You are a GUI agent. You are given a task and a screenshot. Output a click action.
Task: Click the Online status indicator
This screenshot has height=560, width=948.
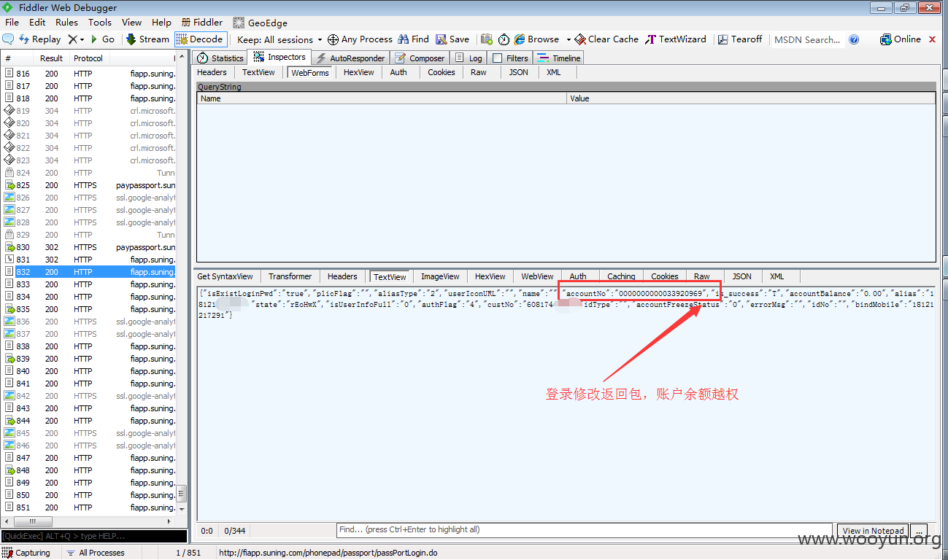pyautogui.click(x=901, y=39)
